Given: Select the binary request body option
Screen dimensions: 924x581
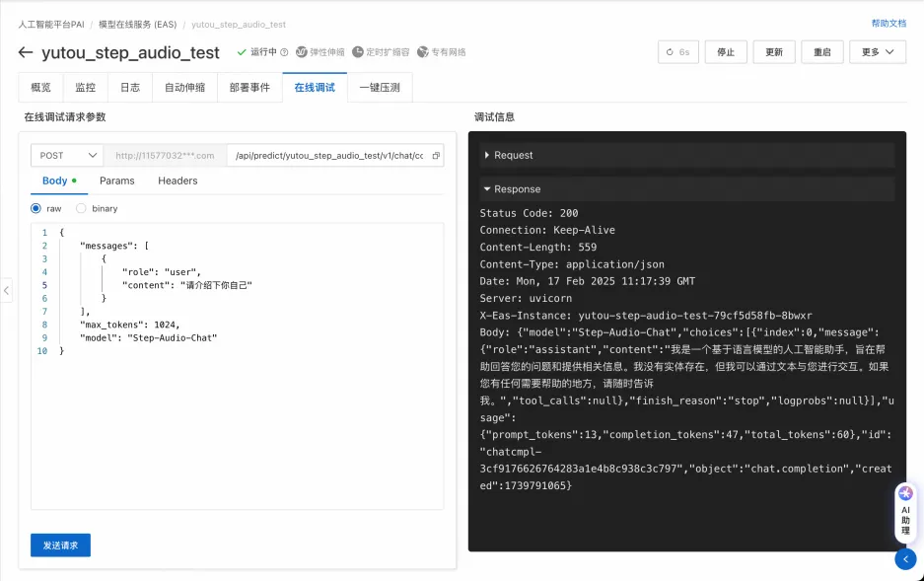Looking at the screenshot, I should pos(83,208).
